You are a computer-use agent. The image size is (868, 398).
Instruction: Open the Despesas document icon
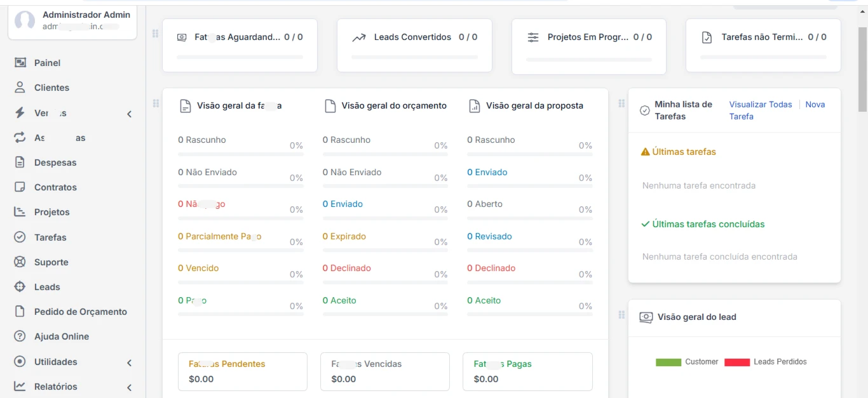[x=20, y=163]
